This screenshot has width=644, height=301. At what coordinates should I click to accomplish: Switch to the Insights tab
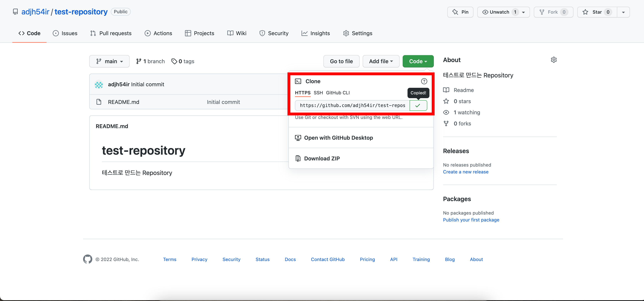(316, 33)
